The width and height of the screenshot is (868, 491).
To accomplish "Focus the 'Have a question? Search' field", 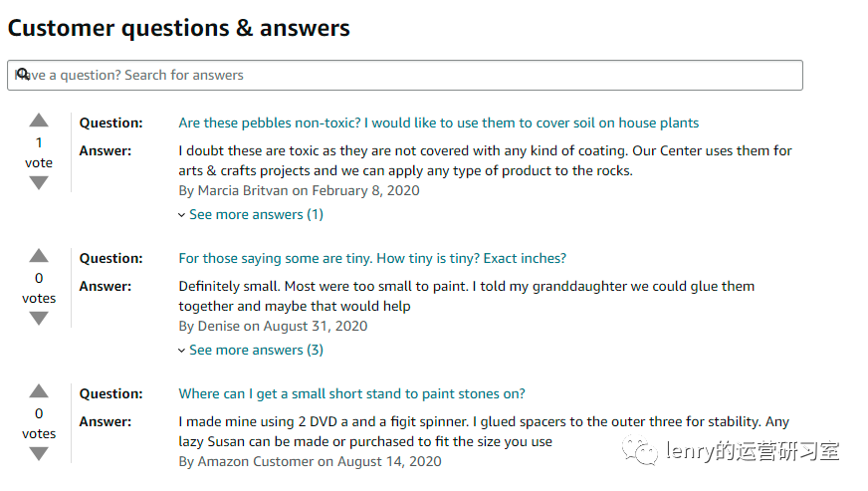I will (405, 76).
